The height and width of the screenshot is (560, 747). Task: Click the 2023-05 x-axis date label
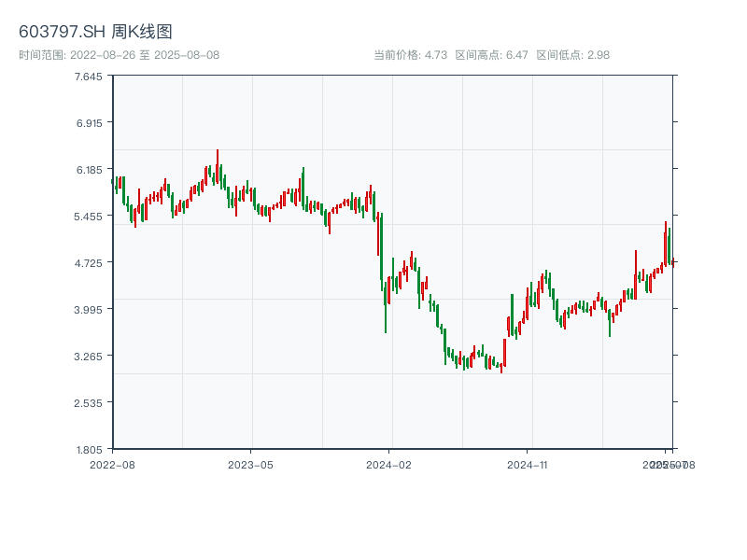pyautogui.click(x=250, y=464)
